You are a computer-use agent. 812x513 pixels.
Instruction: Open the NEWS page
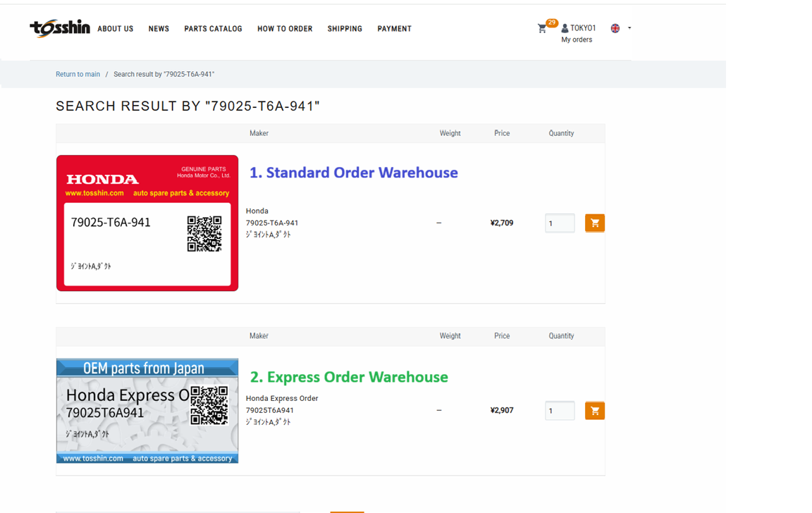point(159,29)
